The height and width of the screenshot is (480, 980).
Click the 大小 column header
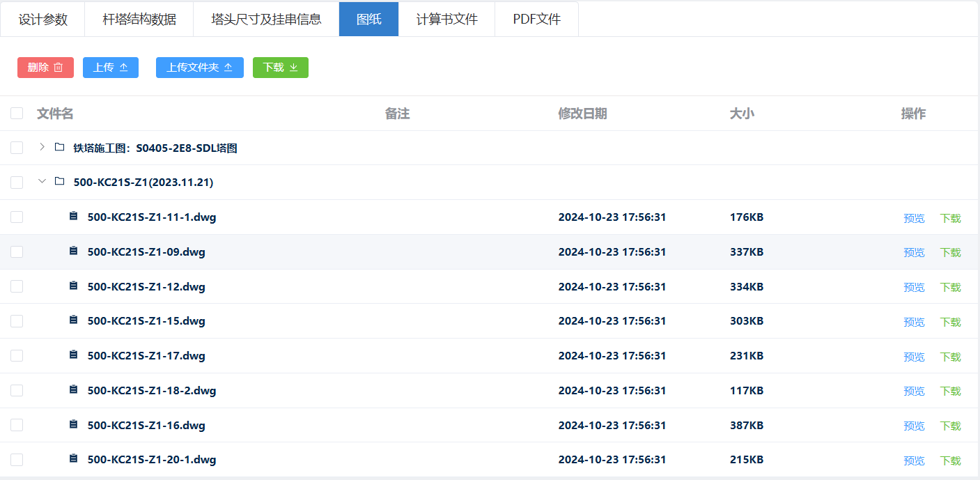click(x=742, y=114)
